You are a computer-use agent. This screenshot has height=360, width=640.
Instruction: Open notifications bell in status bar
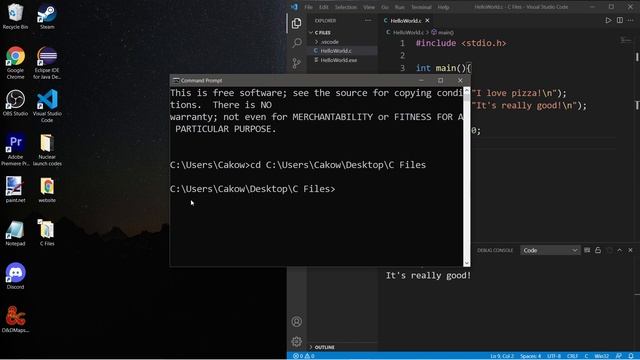(631, 356)
